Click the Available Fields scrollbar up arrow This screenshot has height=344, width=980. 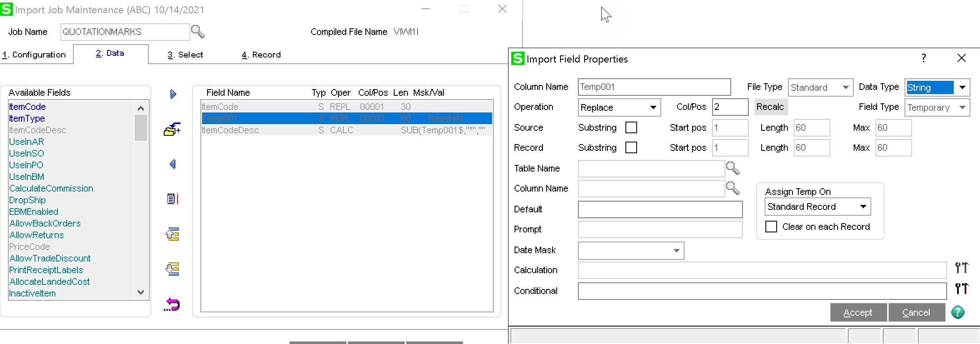click(141, 108)
